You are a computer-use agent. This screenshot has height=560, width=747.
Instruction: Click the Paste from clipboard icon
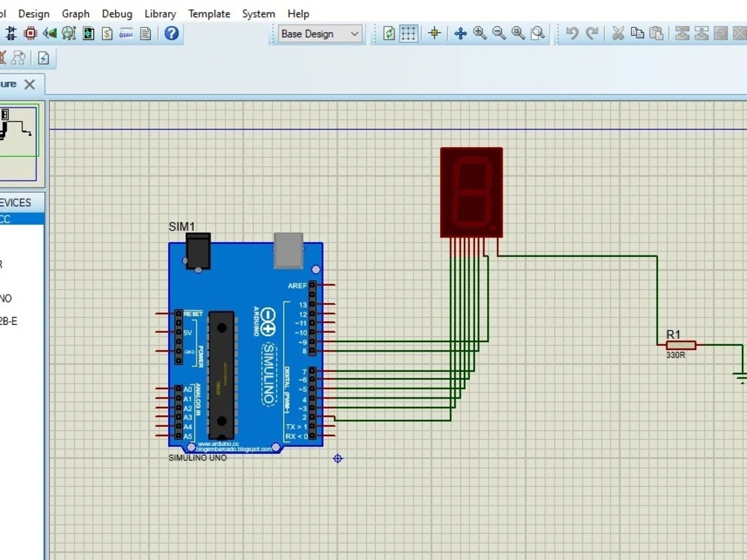657,34
